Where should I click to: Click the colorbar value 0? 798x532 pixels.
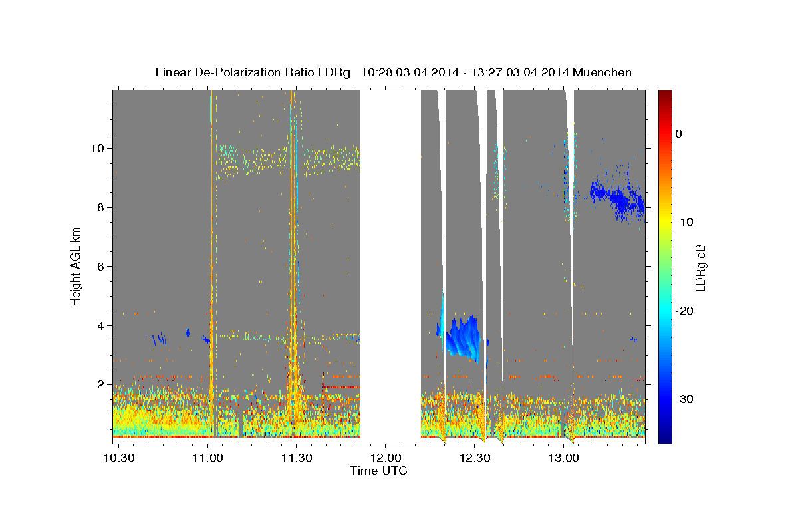click(x=679, y=134)
